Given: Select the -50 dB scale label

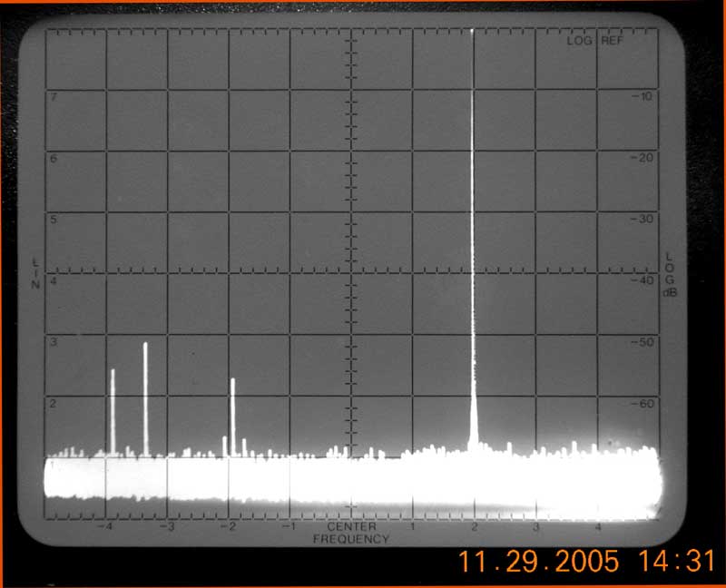Looking at the screenshot, I should point(642,342).
